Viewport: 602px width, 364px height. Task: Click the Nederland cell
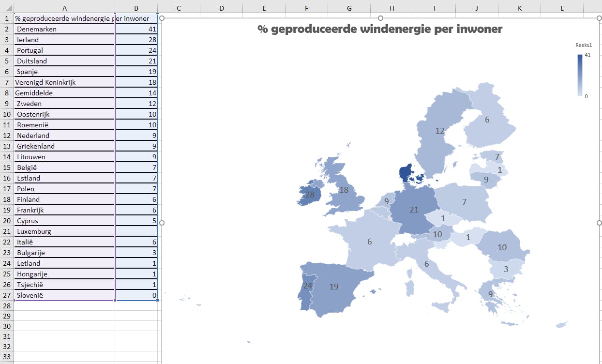(x=65, y=136)
